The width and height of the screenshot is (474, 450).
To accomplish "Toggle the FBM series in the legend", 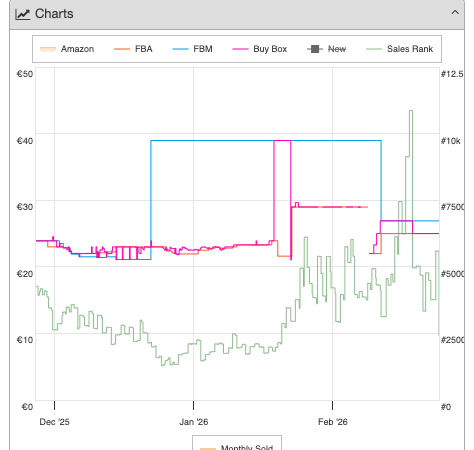I will click(x=192, y=49).
